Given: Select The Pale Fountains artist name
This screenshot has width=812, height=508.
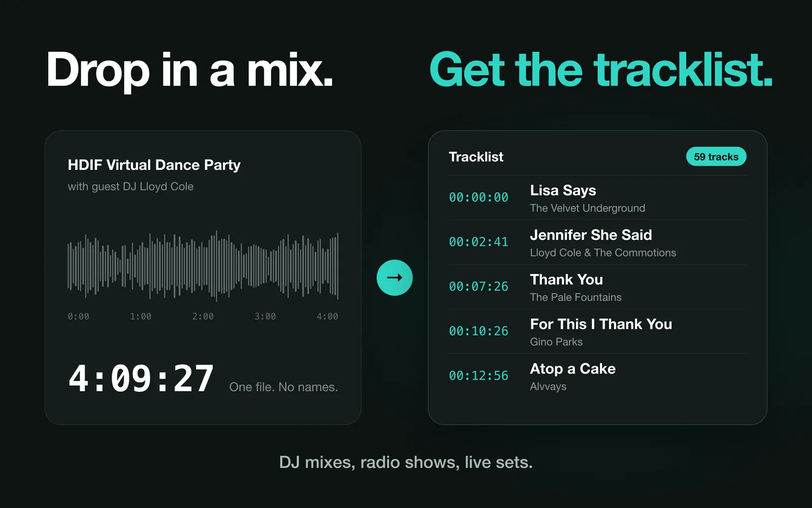Looking at the screenshot, I should click(576, 297).
